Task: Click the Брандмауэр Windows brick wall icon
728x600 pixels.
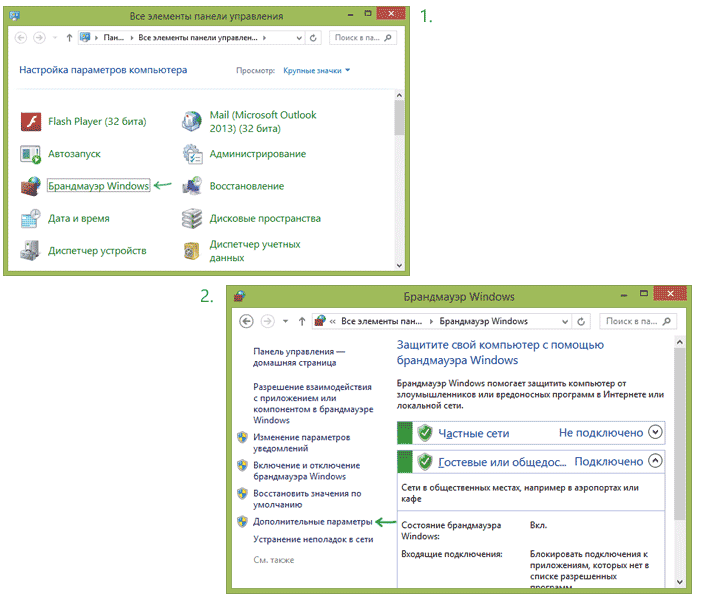Action: (31, 186)
